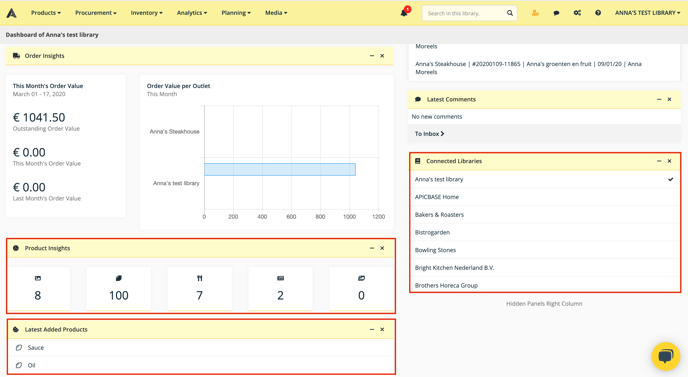
Task: Open the product tile showing 0
Action: click(361, 288)
